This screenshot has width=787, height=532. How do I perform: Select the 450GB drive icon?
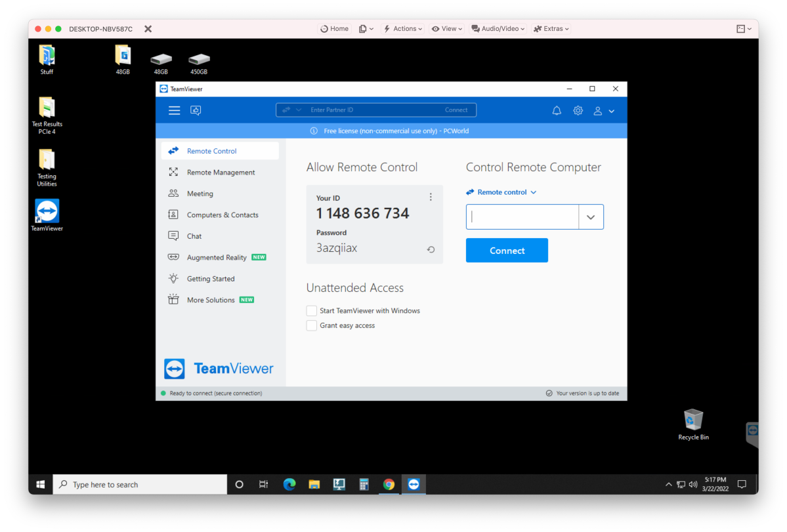(x=199, y=63)
